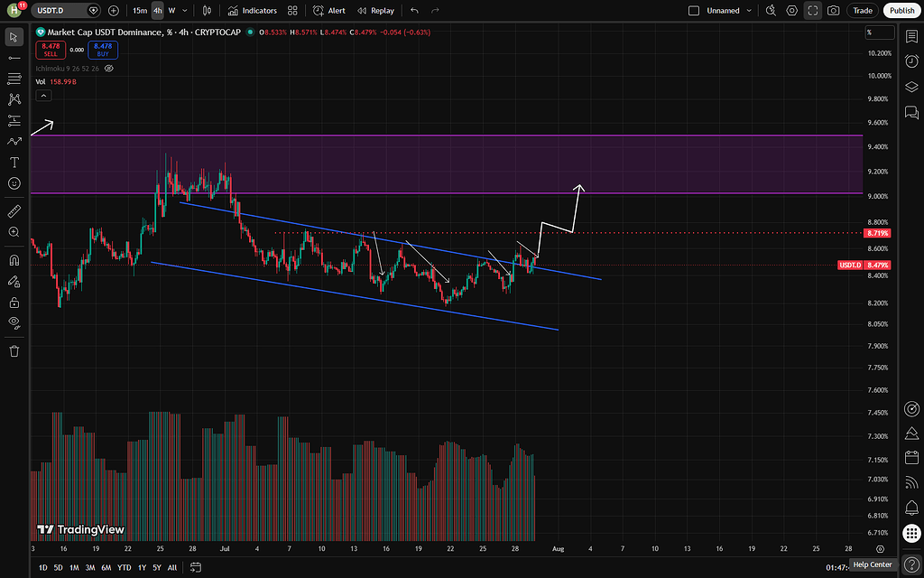Screen dimensions: 924x578
Task: Click the Publish button
Action: [x=901, y=11]
